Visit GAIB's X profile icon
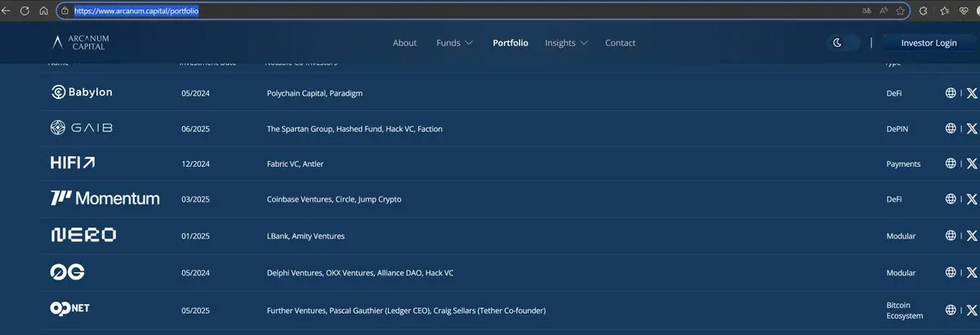The width and height of the screenshot is (980, 335). 972,128
